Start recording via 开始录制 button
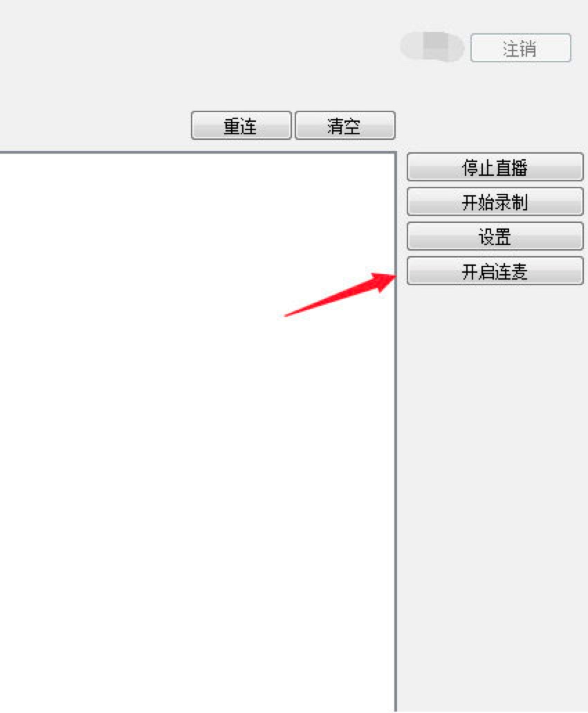This screenshot has width=588, height=713. point(495,201)
